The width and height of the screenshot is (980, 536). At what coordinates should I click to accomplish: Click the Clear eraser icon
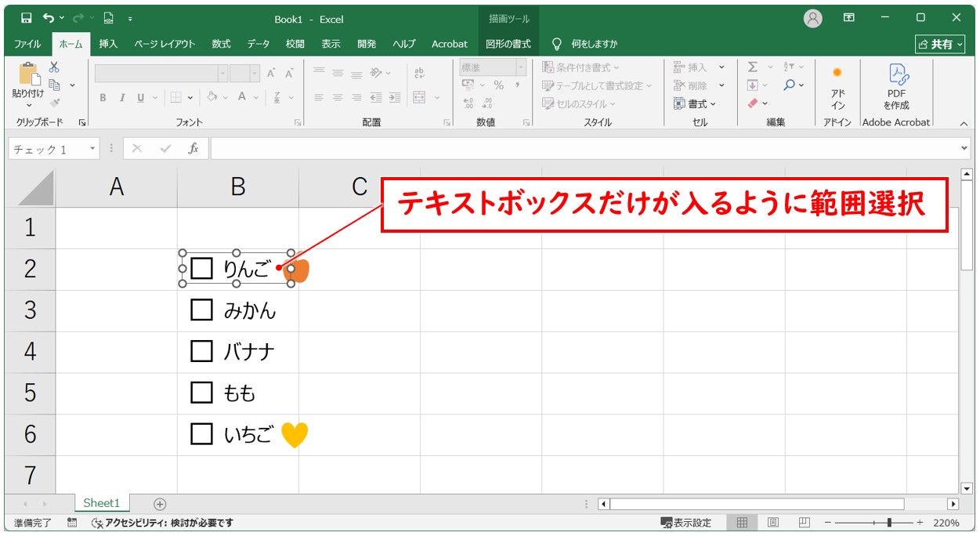753,103
